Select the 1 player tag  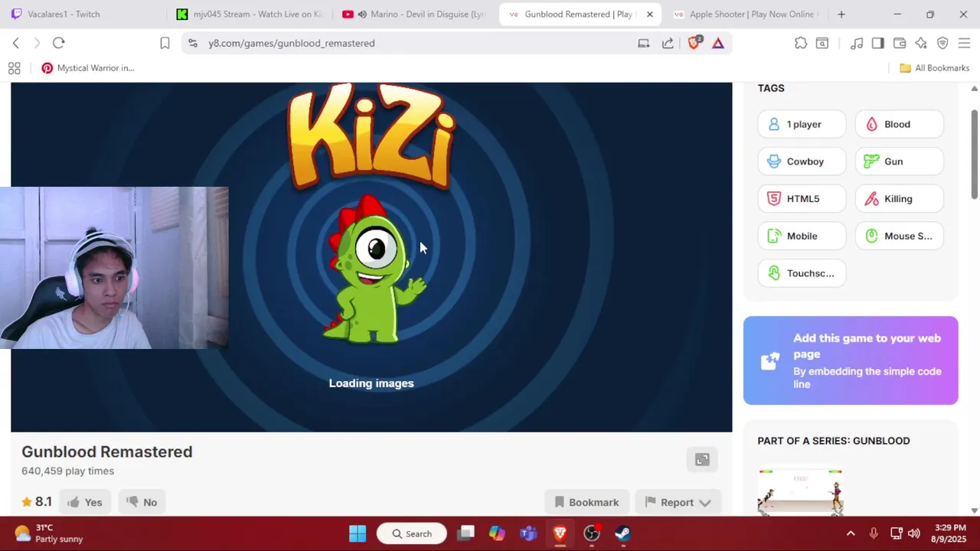click(x=802, y=124)
